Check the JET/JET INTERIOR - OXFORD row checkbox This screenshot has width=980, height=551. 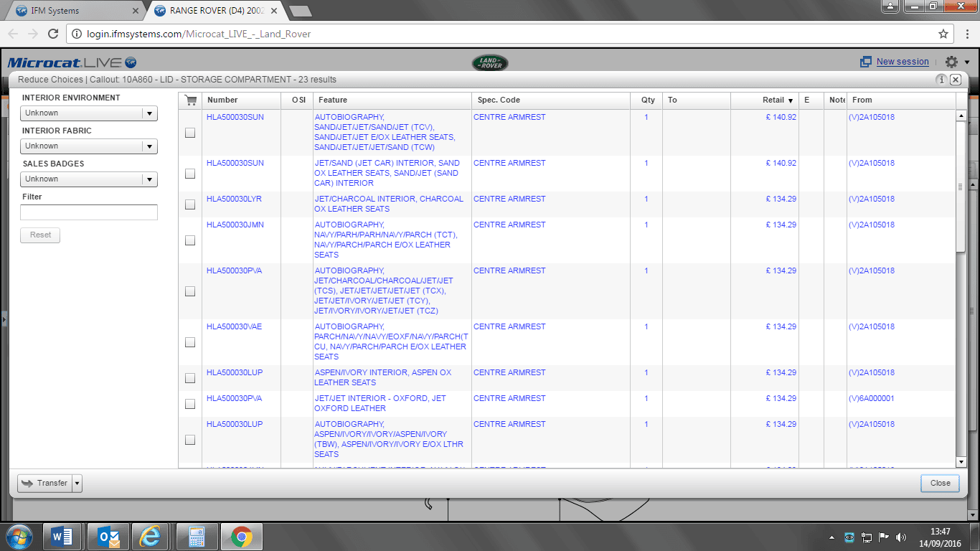pos(190,404)
